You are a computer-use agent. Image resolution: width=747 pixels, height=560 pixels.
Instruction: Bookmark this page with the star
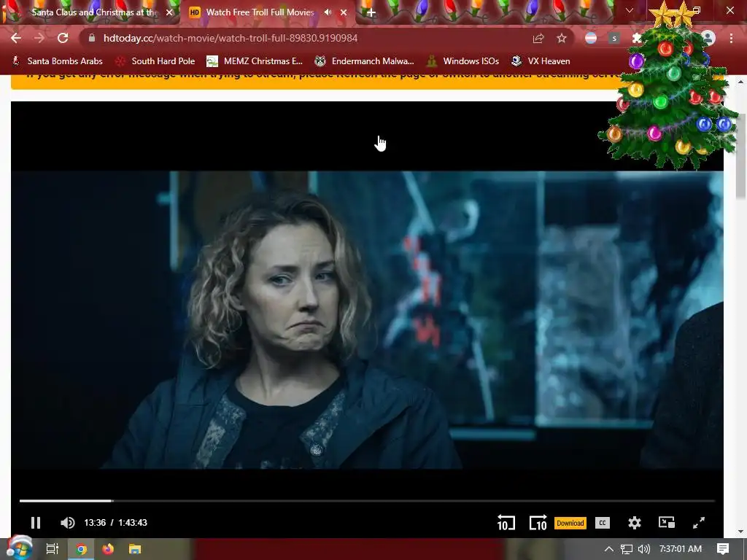(562, 38)
